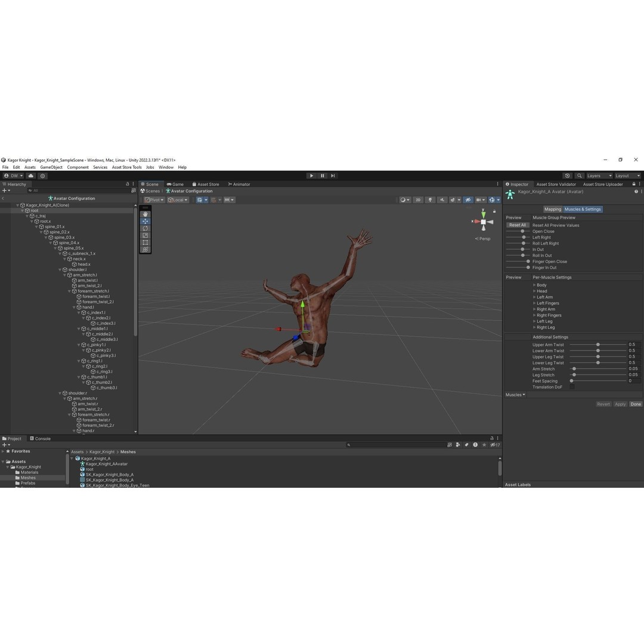Open the Pivot handle position dropdown
Viewport: 644px width, 644px height.
(x=154, y=200)
